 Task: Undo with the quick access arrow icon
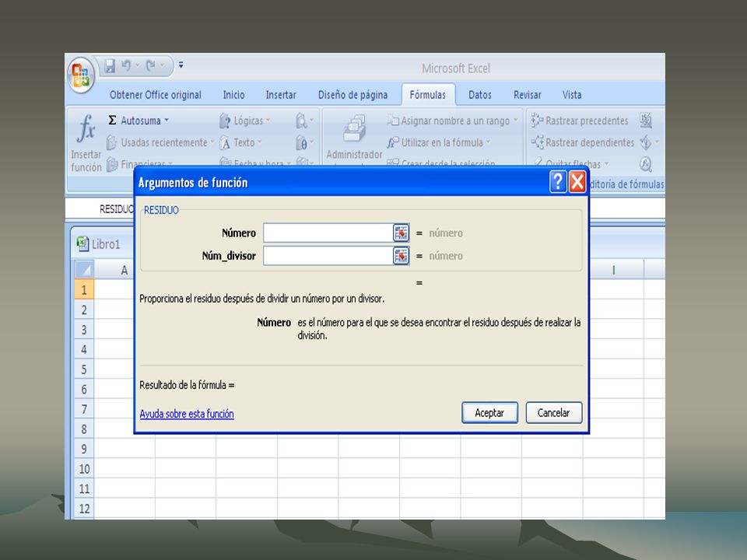coord(126,65)
